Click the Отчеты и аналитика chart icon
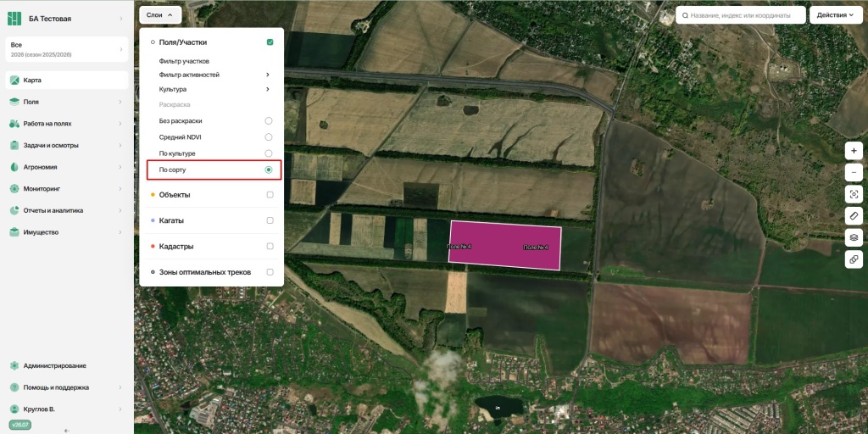Image resolution: width=868 pixels, height=434 pixels. pyautogui.click(x=14, y=210)
